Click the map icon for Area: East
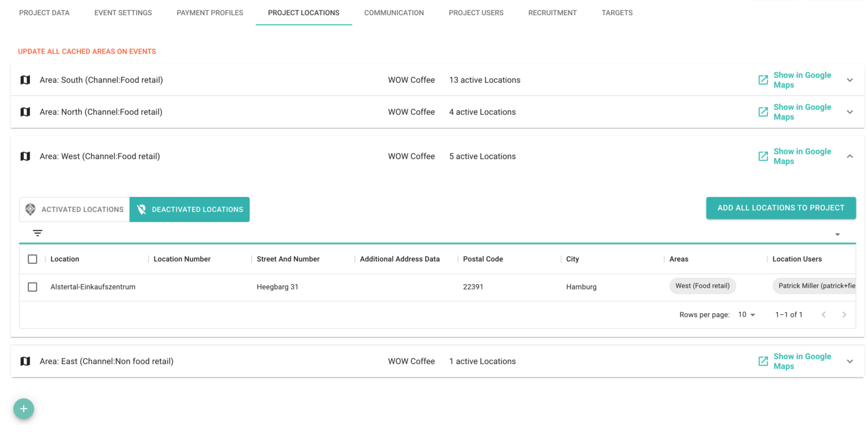868x444 pixels. tap(25, 361)
